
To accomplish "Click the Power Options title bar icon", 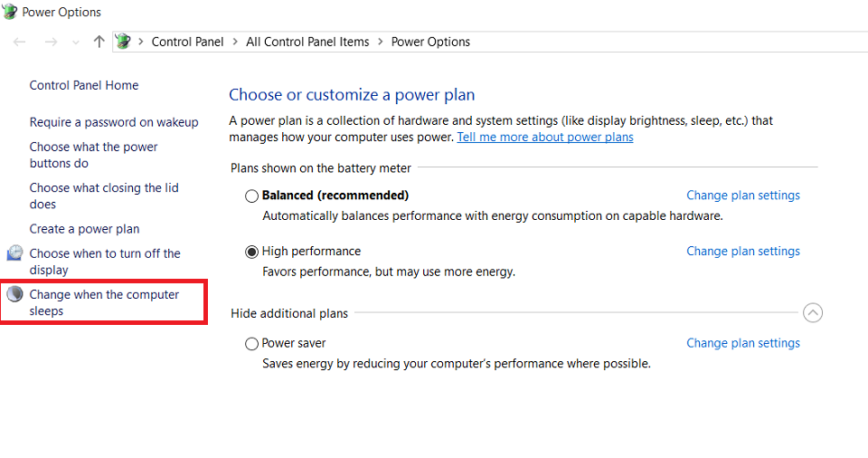I will 9,12.
